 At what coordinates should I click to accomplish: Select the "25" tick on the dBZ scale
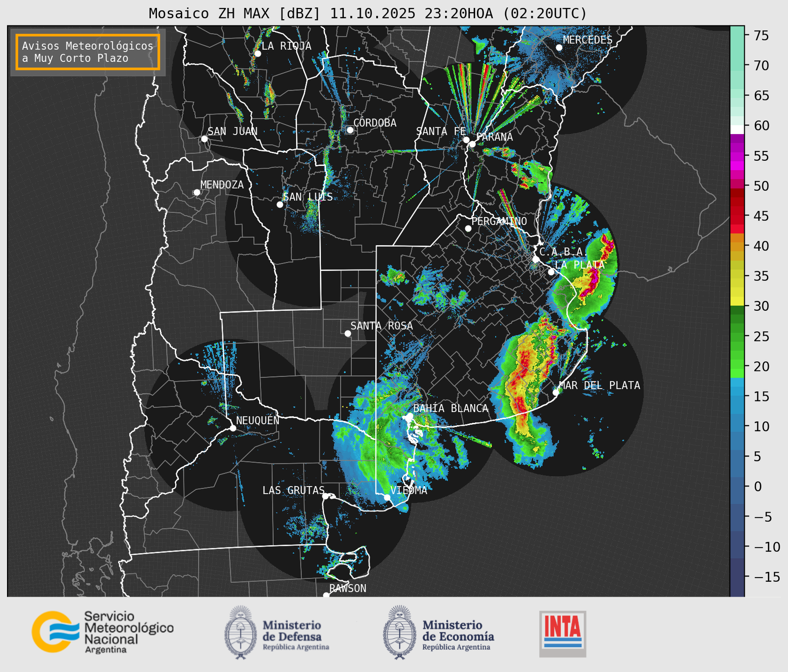[x=761, y=336]
